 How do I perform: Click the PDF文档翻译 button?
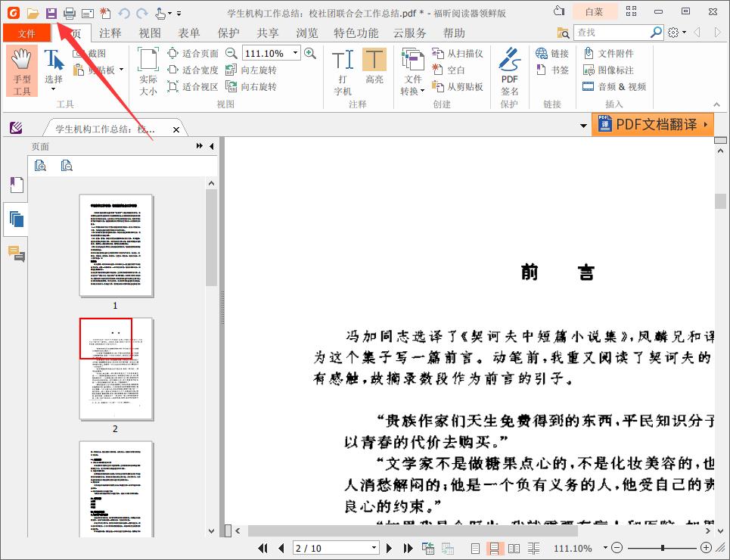tap(654, 124)
